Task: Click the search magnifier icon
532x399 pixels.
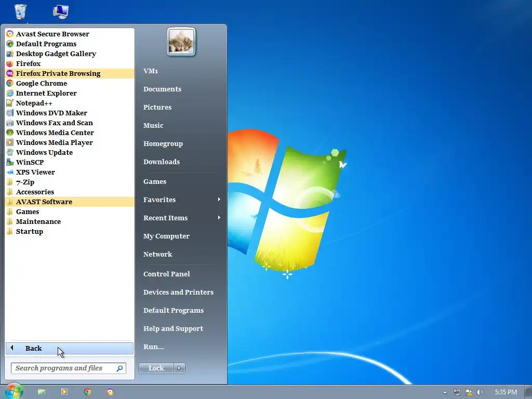Action: point(120,368)
